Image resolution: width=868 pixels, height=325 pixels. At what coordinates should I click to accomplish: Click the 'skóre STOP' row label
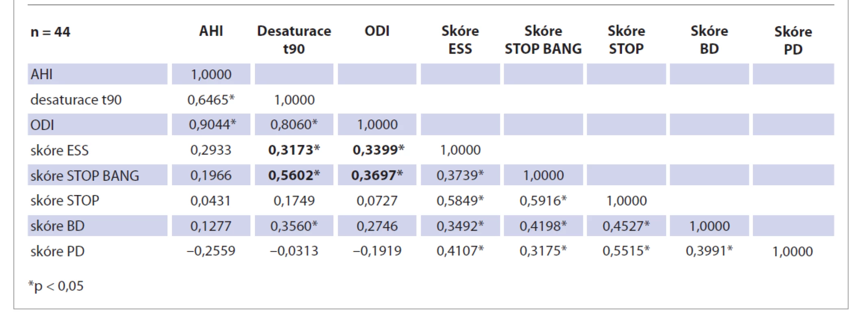pos(65,201)
